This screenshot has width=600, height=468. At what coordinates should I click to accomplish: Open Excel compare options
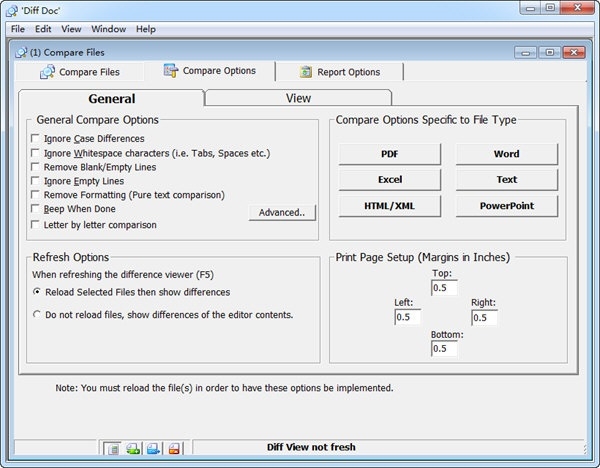390,180
